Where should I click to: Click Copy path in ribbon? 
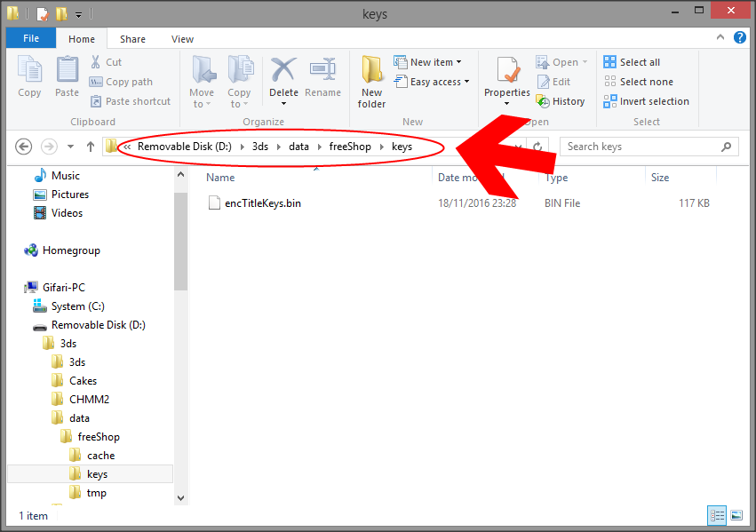pos(121,82)
